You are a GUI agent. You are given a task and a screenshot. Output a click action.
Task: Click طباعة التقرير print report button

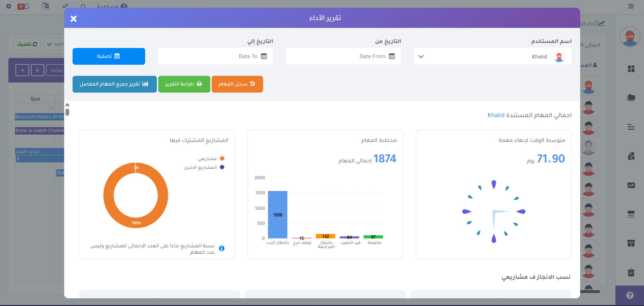click(x=184, y=84)
